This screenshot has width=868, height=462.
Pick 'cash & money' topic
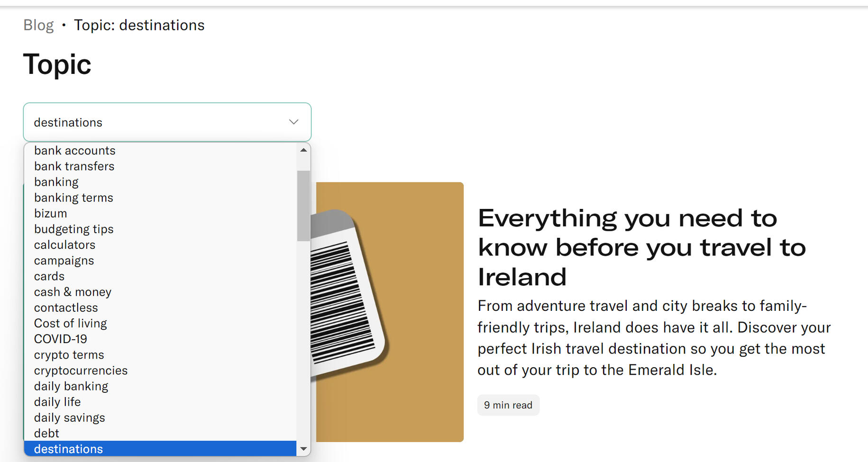click(73, 292)
